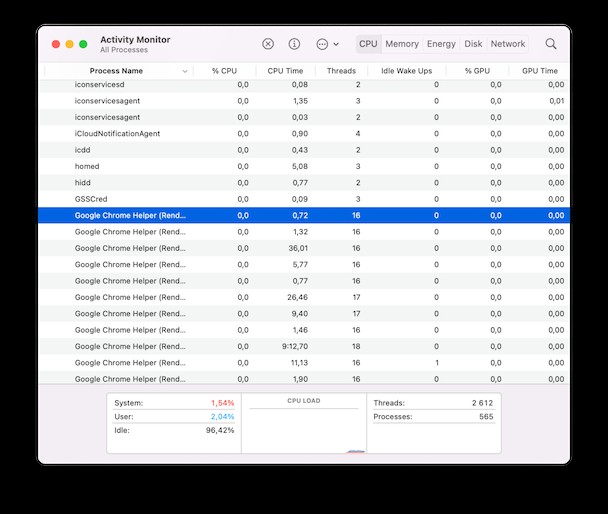Click the Activity Monitor window title
Screen dimensions: 608x514
tap(135, 40)
